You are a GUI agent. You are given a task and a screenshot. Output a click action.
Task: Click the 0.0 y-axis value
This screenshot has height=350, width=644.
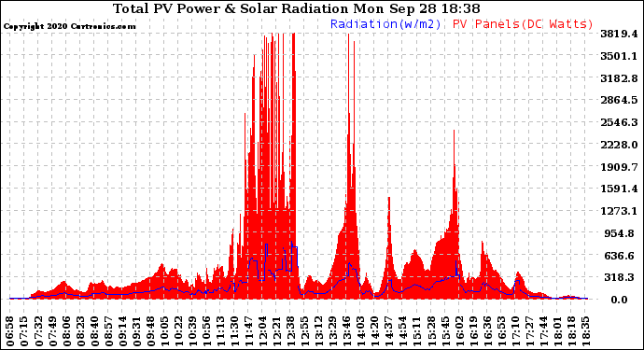click(x=620, y=300)
